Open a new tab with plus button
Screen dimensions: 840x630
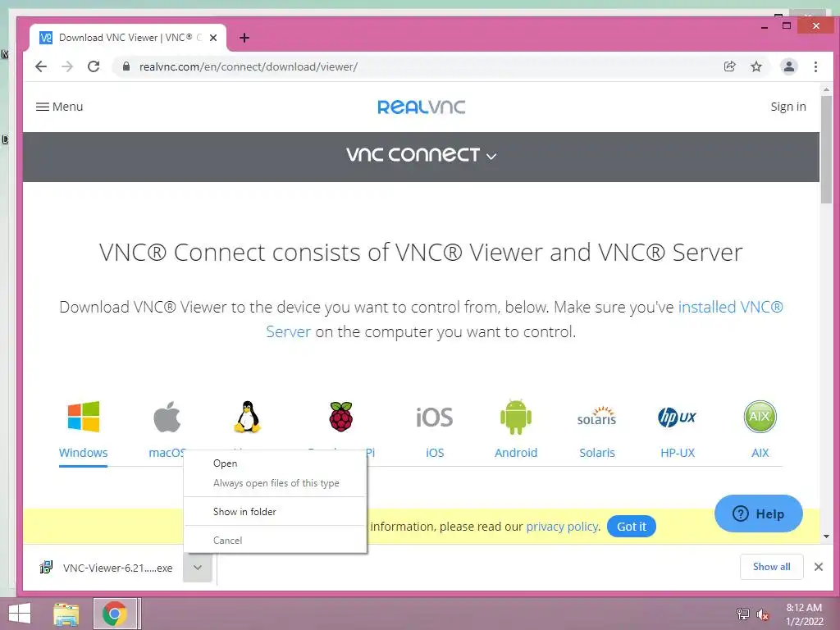tap(244, 38)
